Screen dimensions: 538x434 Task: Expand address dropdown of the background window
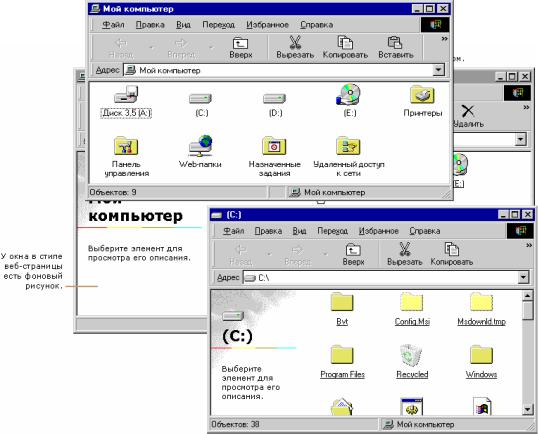(521, 139)
